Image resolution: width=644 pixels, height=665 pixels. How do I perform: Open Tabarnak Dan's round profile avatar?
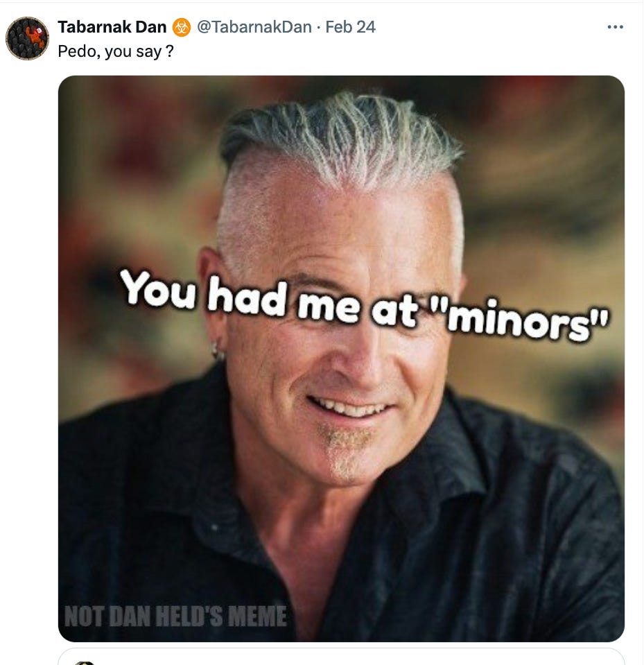click(x=27, y=38)
